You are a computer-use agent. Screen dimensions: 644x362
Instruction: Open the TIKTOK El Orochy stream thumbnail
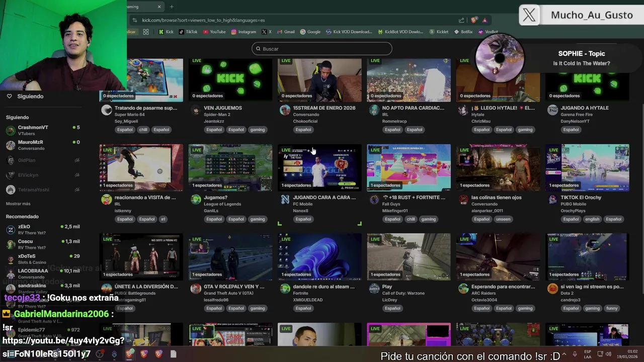pos(587,167)
